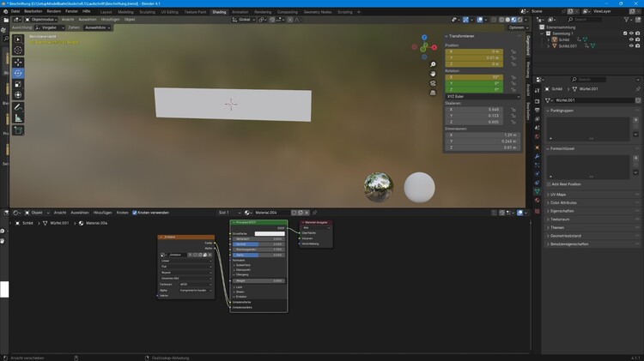Click the Skalieren X value field
The height and width of the screenshot is (361, 644).
coord(481,110)
